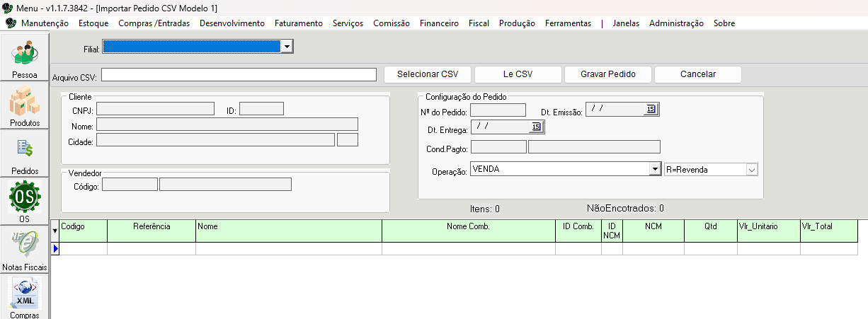
Task: Open the Fiscal menu
Action: click(x=479, y=23)
